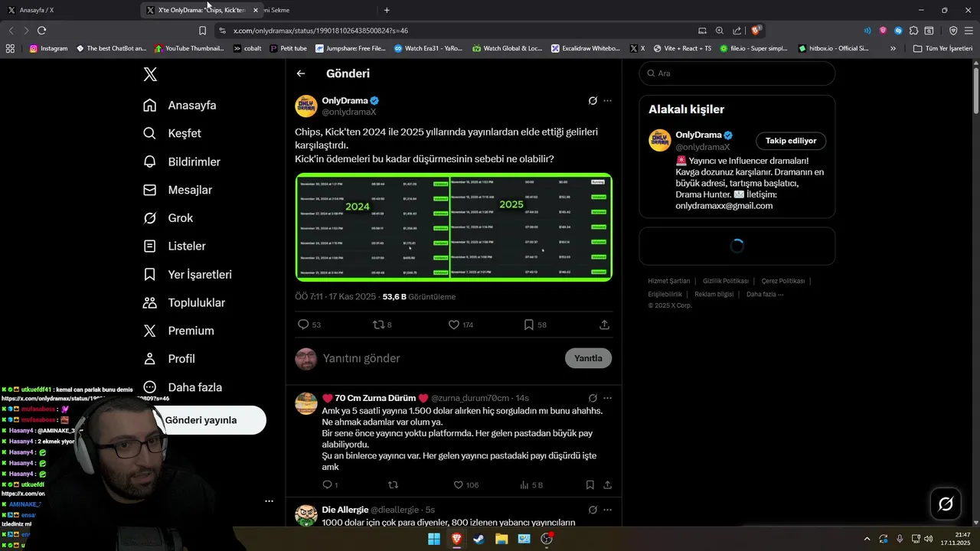This screenshot has width=980, height=551.
Task: Open Die Allergie profile name
Action: (345, 510)
